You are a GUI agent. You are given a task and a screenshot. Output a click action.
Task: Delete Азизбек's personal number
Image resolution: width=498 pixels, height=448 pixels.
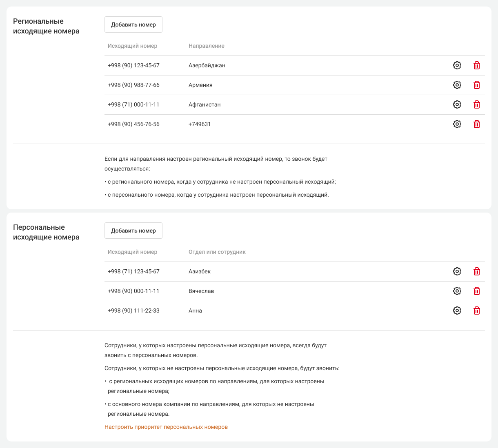click(x=476, y=271)
